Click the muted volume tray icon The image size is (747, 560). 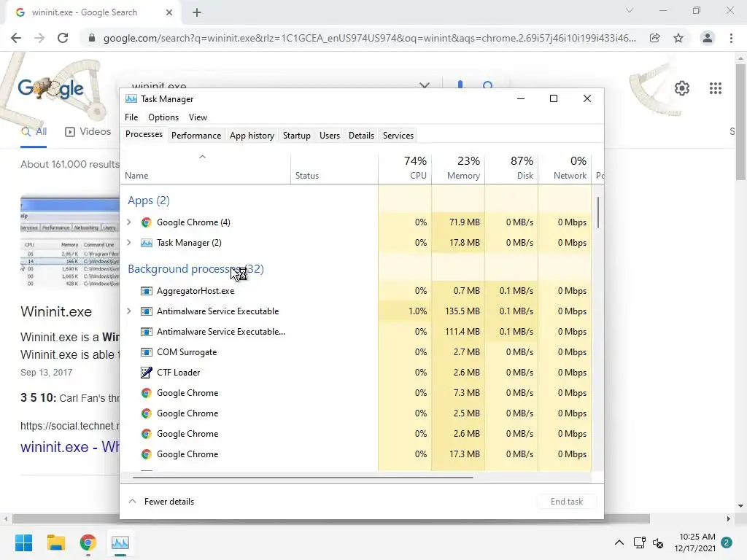pyautogui.click(x=658, y=542)
